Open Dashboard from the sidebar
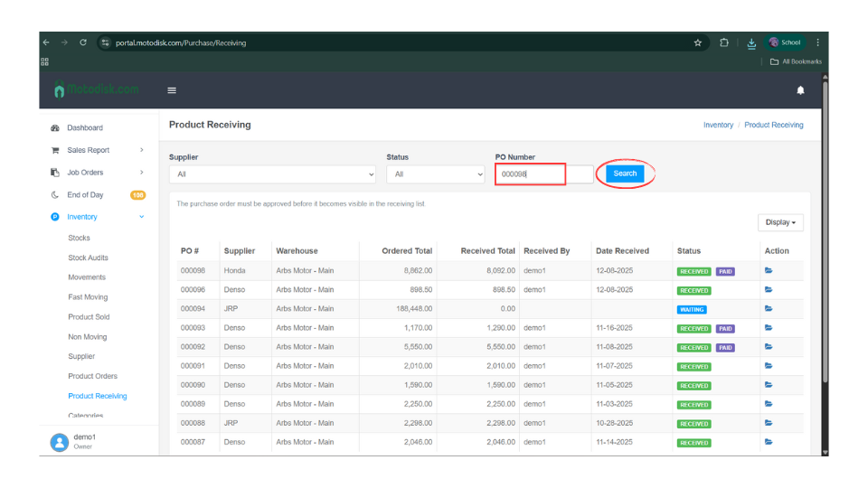Viewport: 868px width, 488px height. (85, 128)
